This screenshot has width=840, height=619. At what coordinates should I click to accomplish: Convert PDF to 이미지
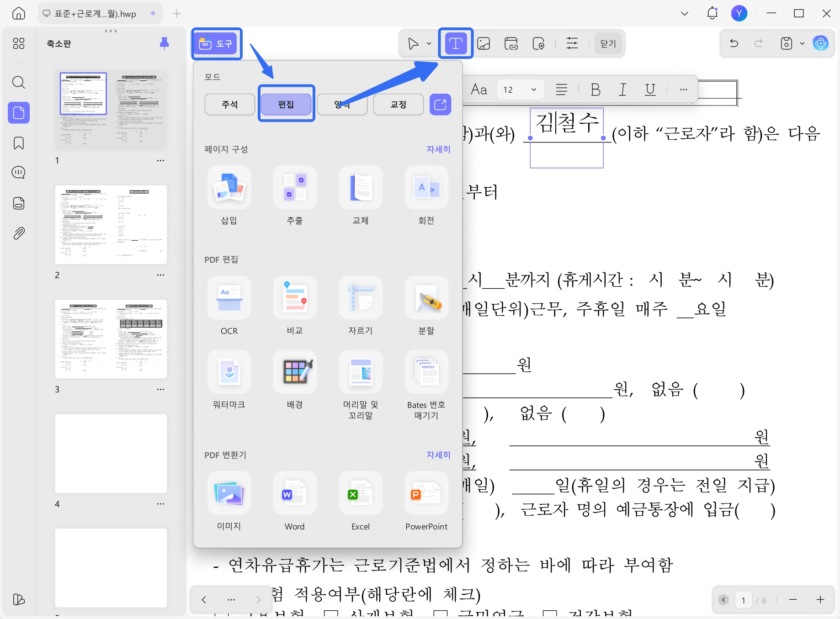click(x=229, y=502)
